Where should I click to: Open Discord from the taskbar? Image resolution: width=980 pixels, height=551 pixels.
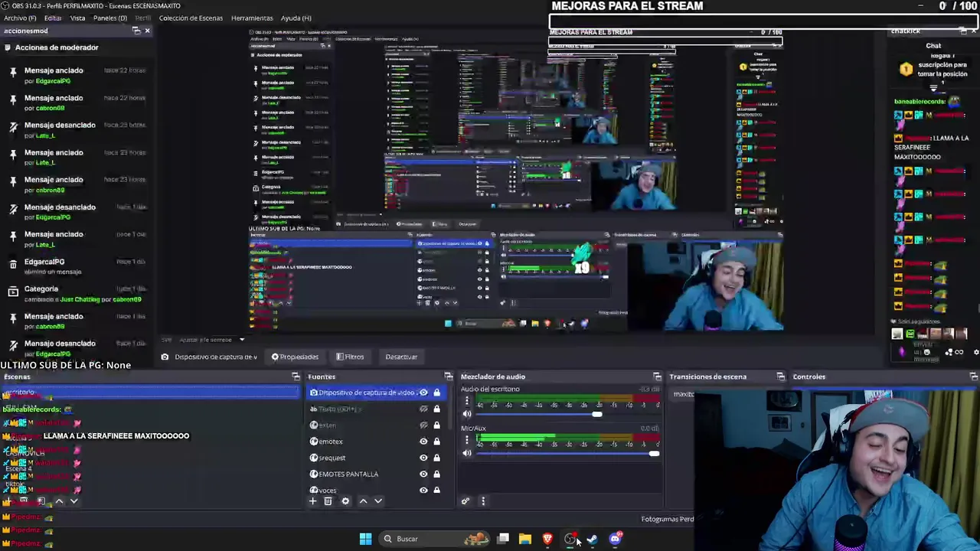point(615,539)
